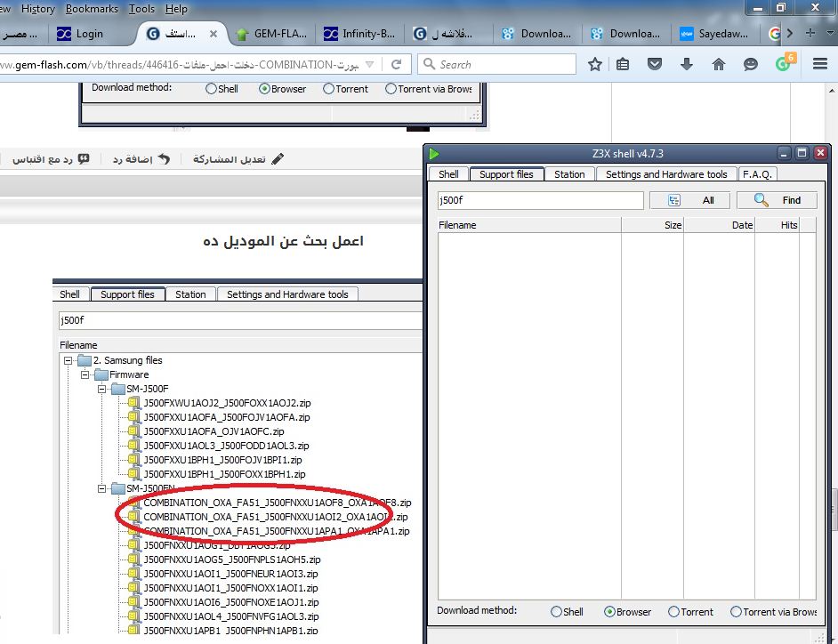Open the list all tabs dropdown
The width and height of the screenshot is (838, 644).
830,33
